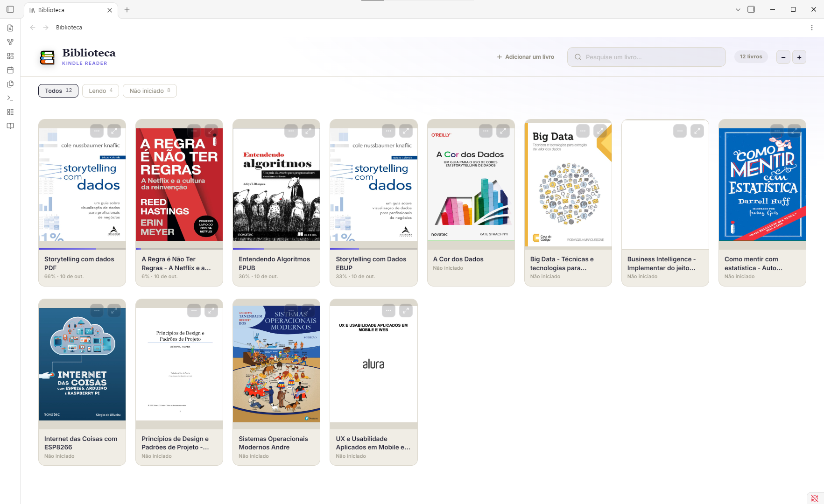
Task: Decrease card size with the minus button
Action: pos(783,57)
